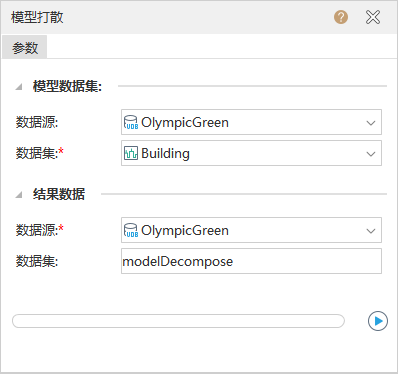Close the 模型打散 panel
The image size is (398, 374).
pos(373,17)
